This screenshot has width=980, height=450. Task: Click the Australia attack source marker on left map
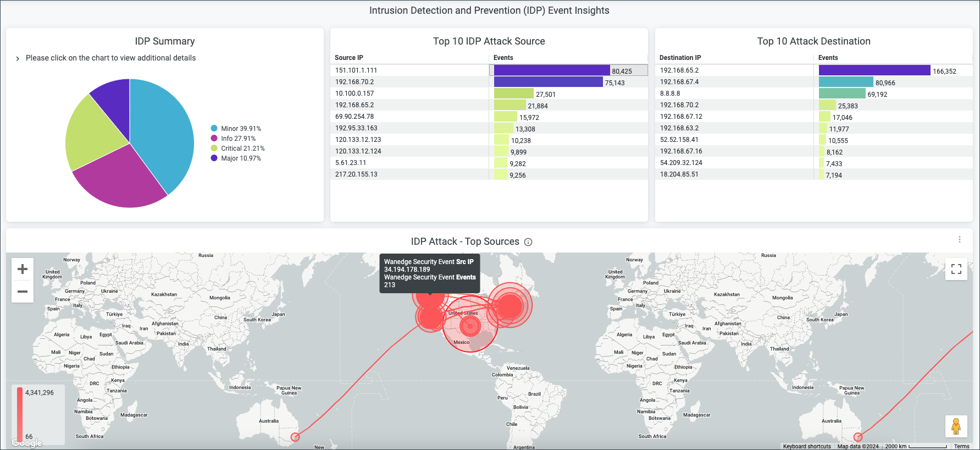click(x=295, y=437)
